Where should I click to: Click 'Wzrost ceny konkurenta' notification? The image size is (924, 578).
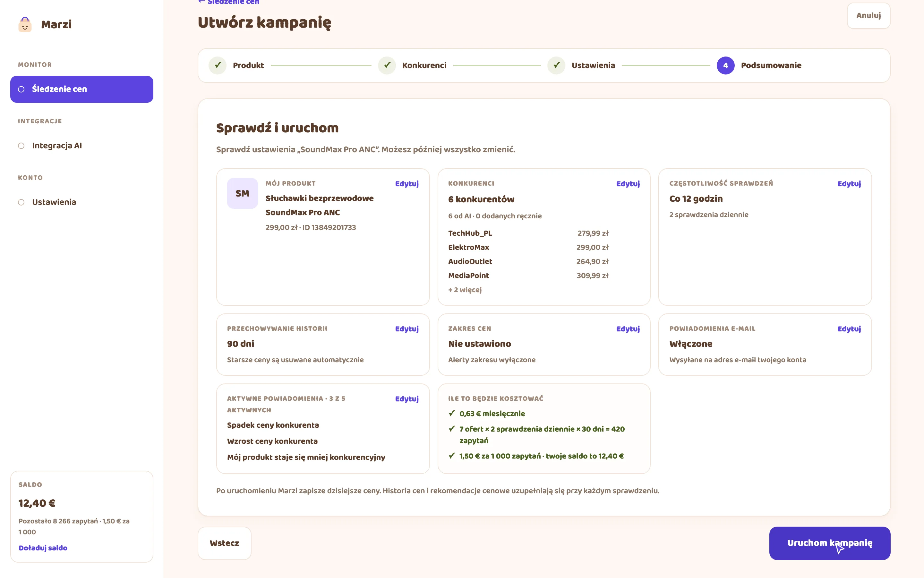tap(272, 441)
